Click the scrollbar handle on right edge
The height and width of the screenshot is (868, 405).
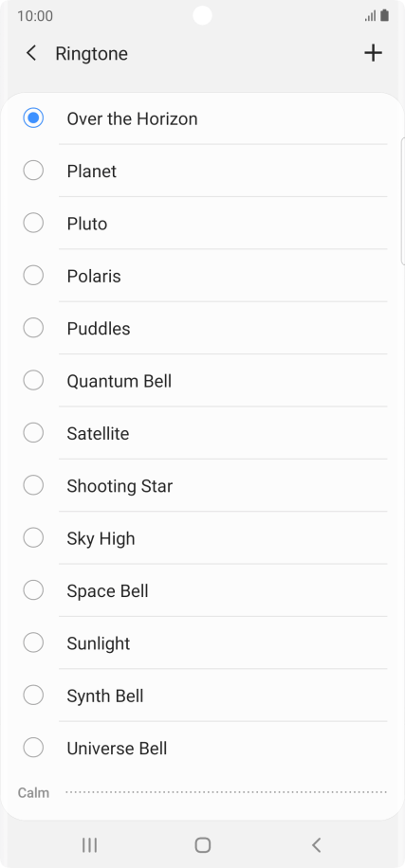[x=402, y=202]
